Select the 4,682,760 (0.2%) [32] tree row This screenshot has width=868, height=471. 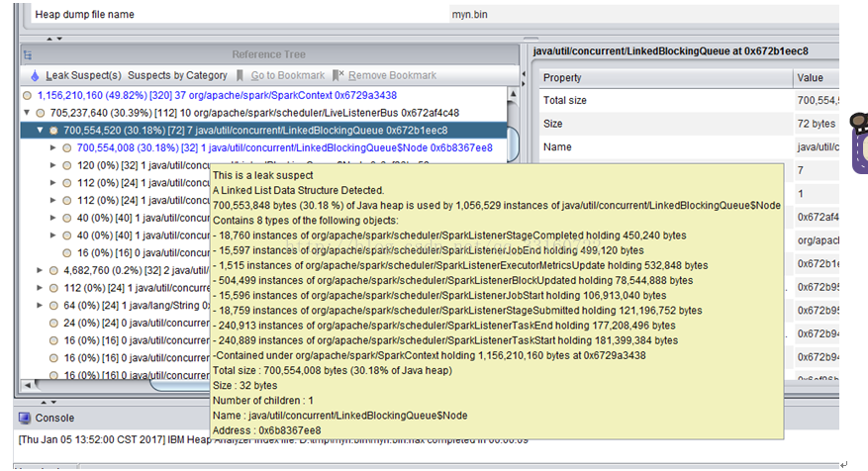[137, 271]
